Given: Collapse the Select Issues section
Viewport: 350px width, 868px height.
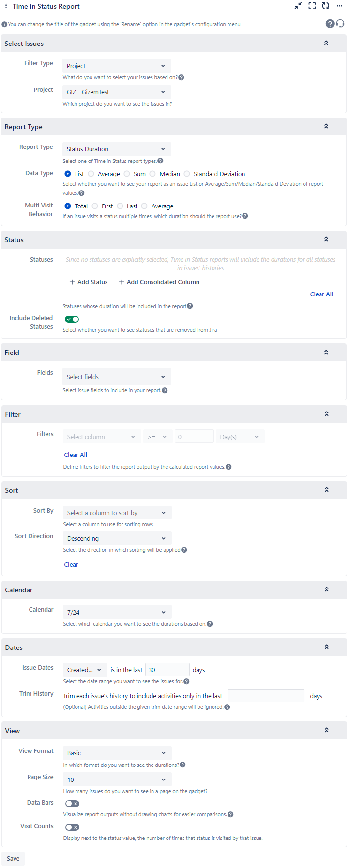Looking at the screenshot, I should pyautogui.click(x=326, y=43).
